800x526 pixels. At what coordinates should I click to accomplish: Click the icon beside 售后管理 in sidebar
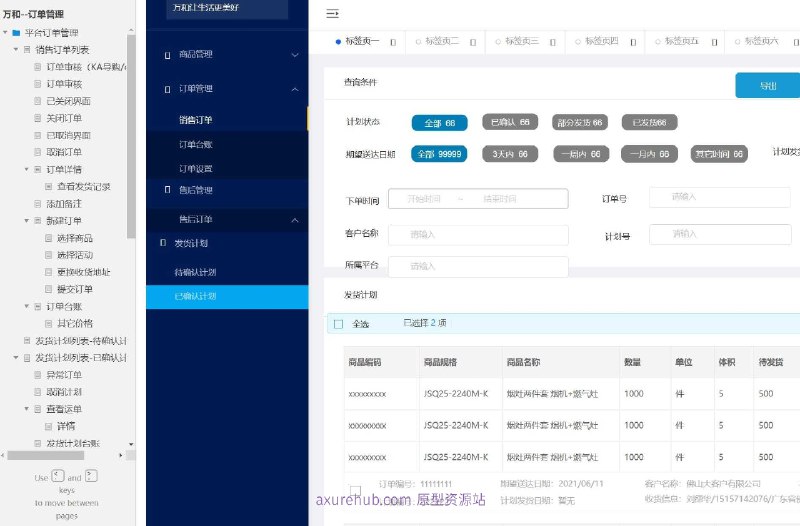click(x=167, y=190)
